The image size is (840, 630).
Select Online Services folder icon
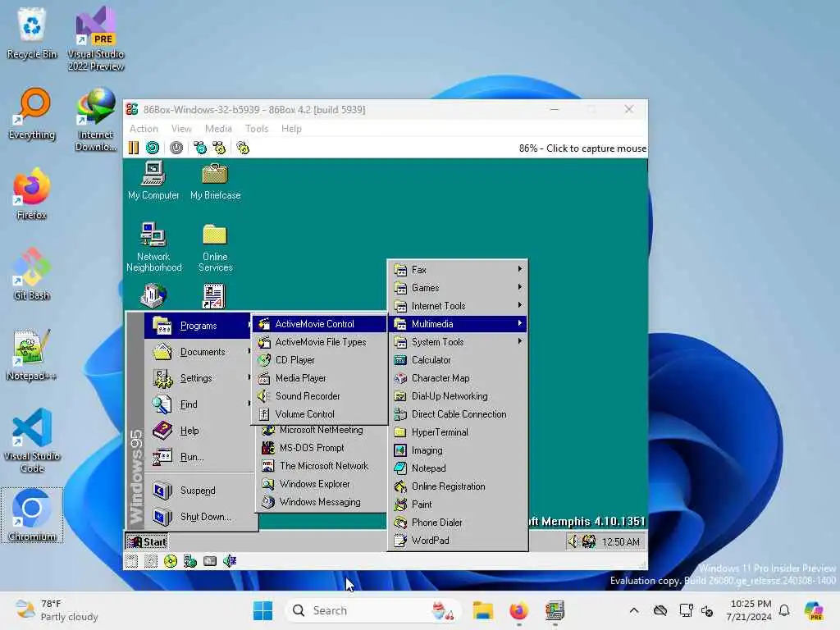[216, 248]
